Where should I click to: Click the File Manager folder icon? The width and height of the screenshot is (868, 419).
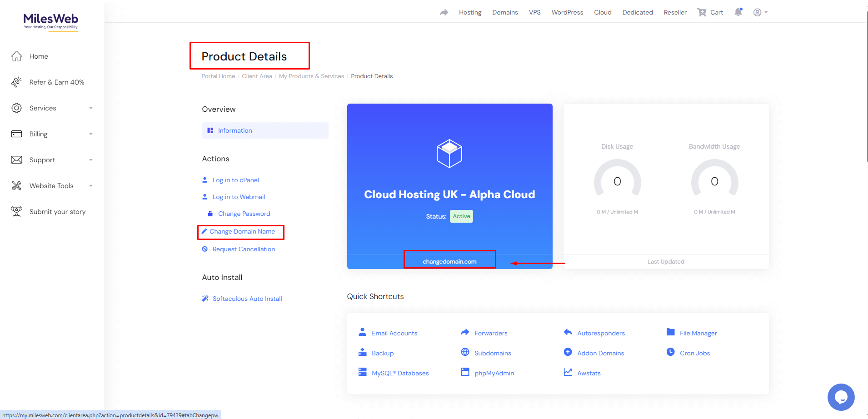670,332
